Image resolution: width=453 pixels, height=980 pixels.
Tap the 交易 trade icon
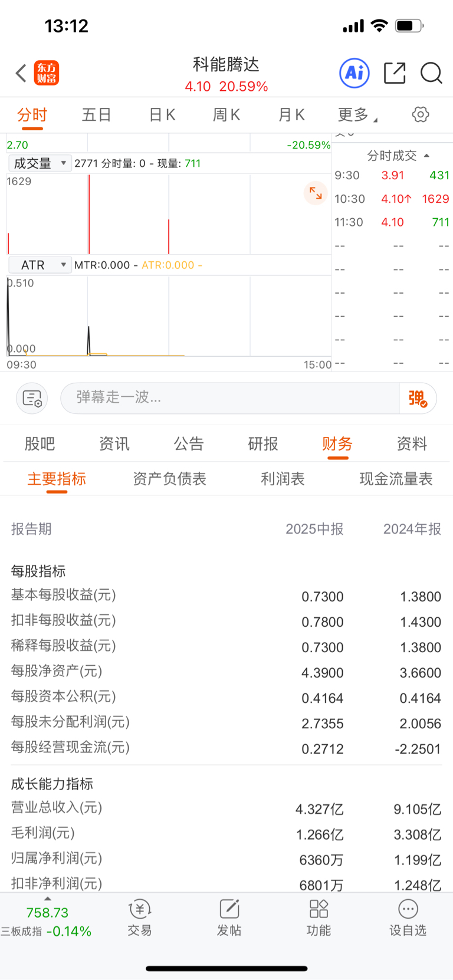(140, 918)
